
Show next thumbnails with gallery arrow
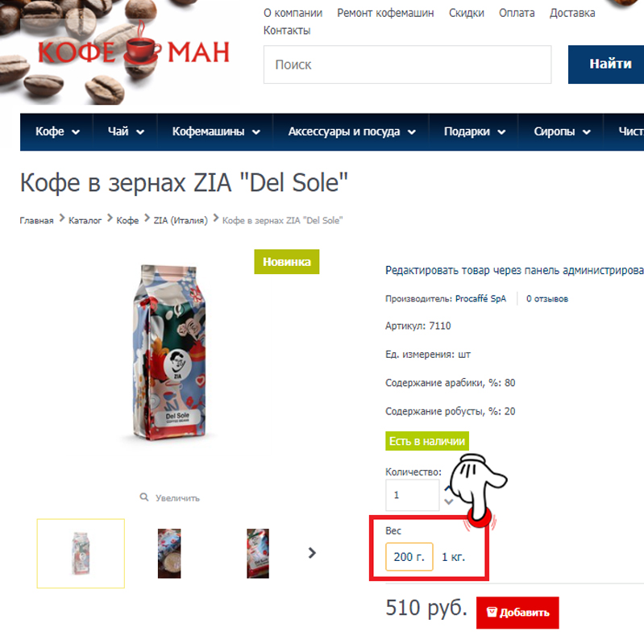point(312,553)
